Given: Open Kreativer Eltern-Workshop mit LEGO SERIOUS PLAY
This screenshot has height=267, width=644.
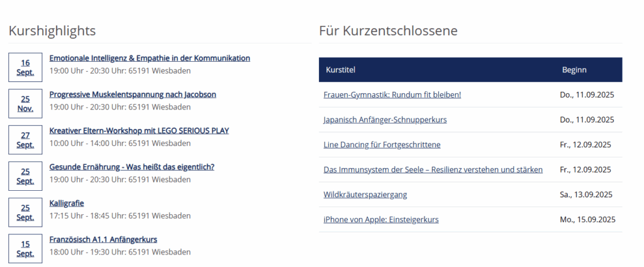Looking at the screenshot, I should click(139, 130).
